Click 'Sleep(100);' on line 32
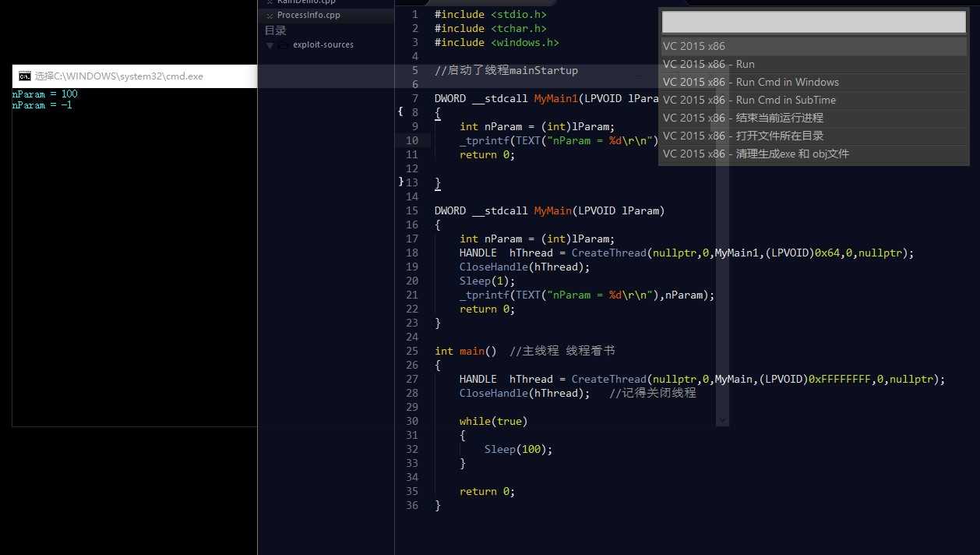The image size is (980, 555). 519,449
